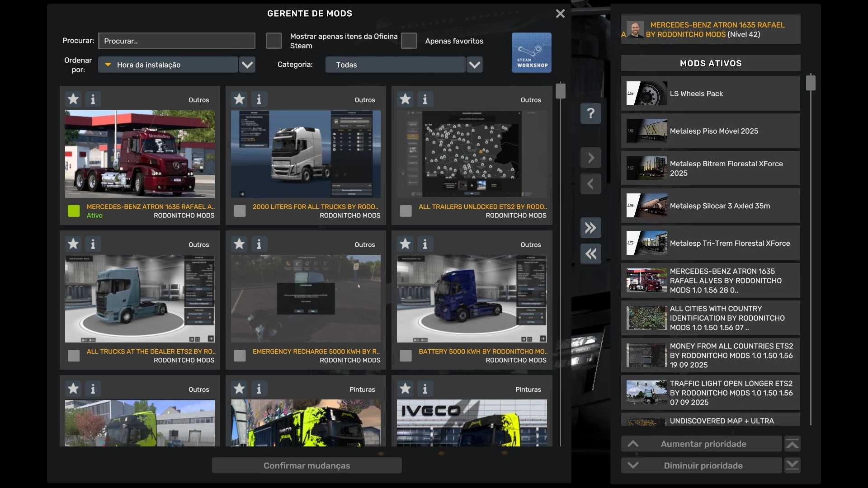The height and width of the screenshot is (488, 868).
Task: Enable the Battery 5000 KWH mod checkbox
Action: tap(406, 356)
